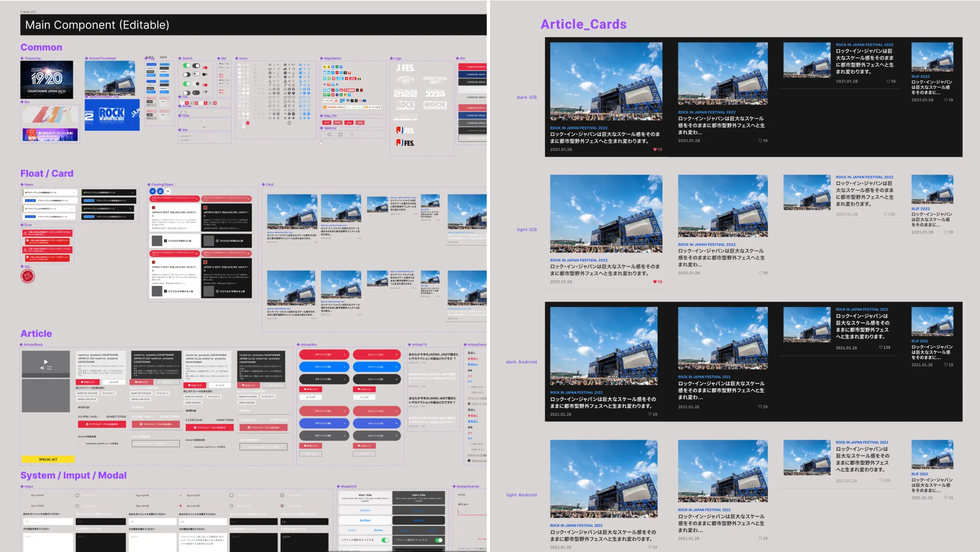Image resolution: width=980 pixels, height=552 pixels.
Task: Select the FloatingObject frame label
Action: coord(162,185)
